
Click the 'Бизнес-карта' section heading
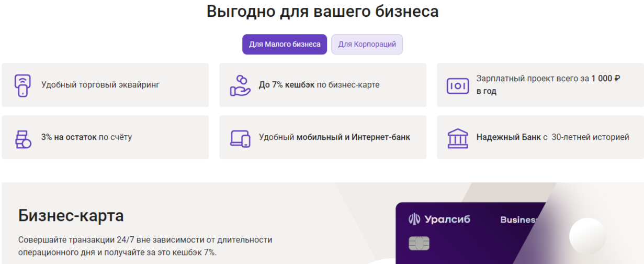tap(71, 215)
